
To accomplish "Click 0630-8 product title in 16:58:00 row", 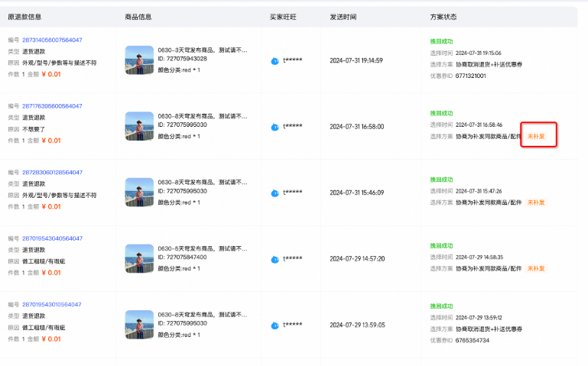I will click(x=203, y=116).
